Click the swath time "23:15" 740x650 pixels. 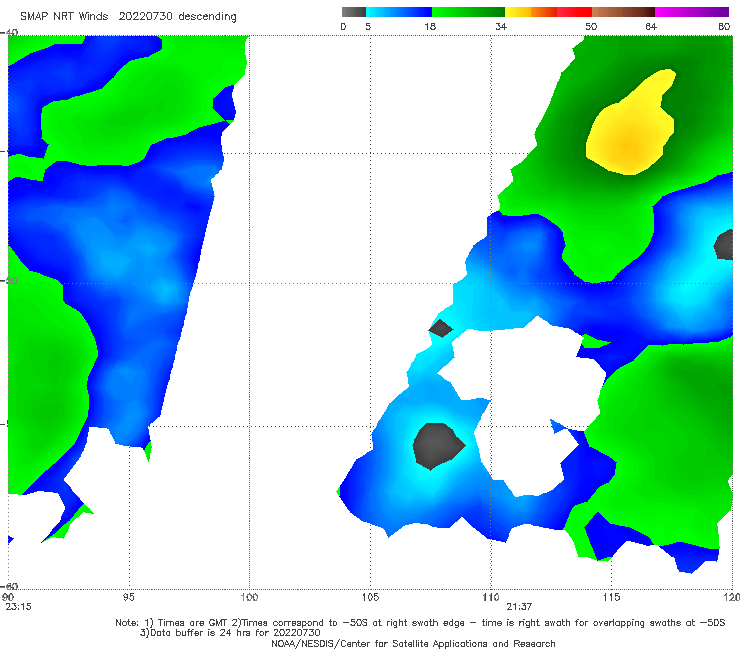[18, 607]
